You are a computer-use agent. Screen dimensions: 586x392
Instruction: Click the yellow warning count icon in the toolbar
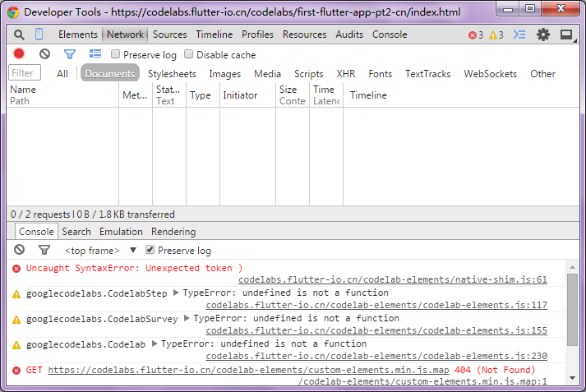click(x=493, y=35)
